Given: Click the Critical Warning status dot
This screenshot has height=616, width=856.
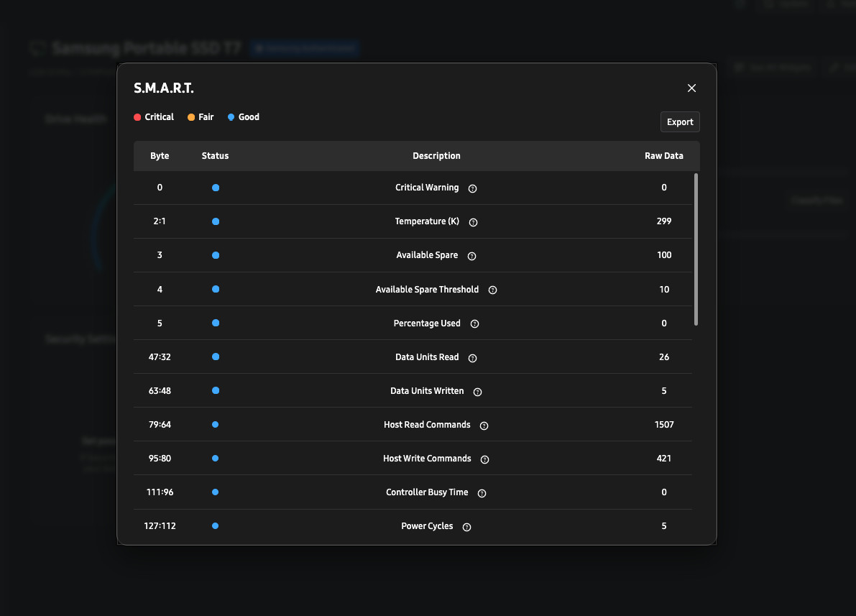Looking at the screenshot, I should click(216, 188).
